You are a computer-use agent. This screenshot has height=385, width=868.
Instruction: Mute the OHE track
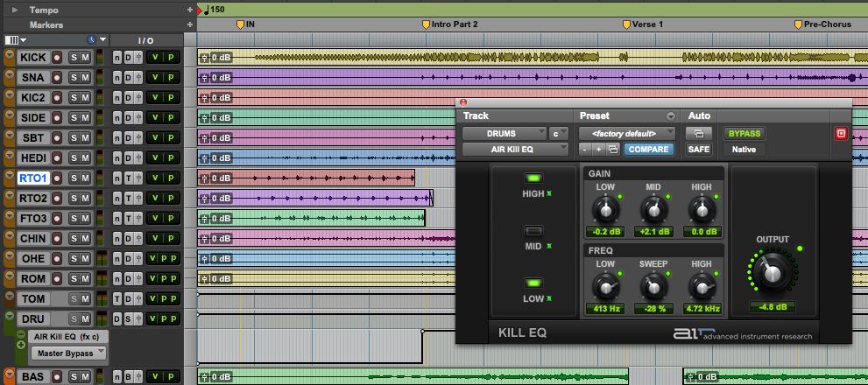85,258
